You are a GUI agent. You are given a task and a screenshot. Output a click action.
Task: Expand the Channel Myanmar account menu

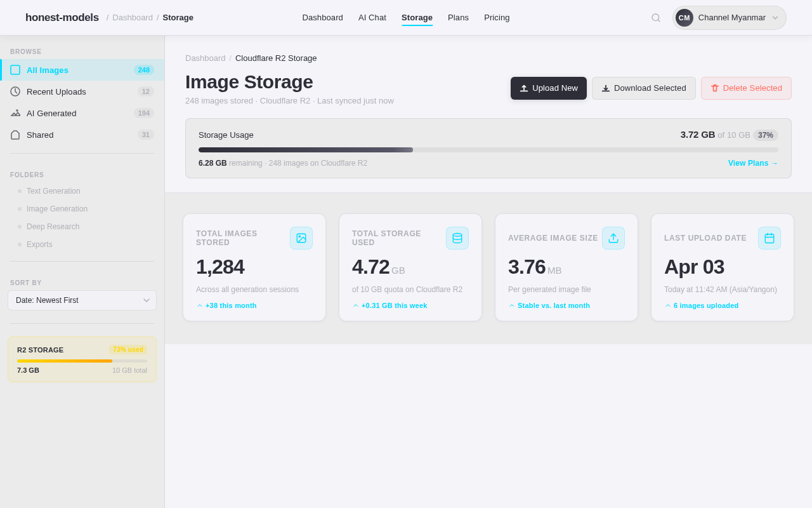click(728, 17)
